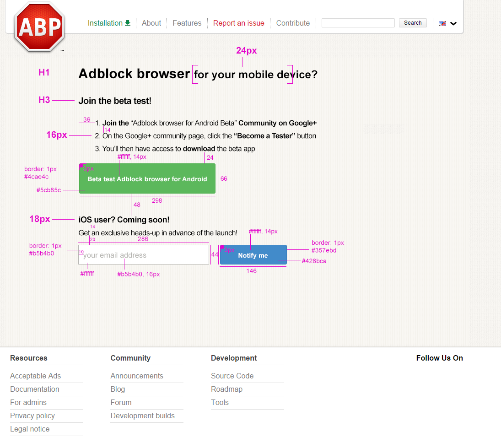This screenshot has height=448, width=501.
Task: Click Beta test Adblock browser for Android button
Action: [x=147, y=178]
